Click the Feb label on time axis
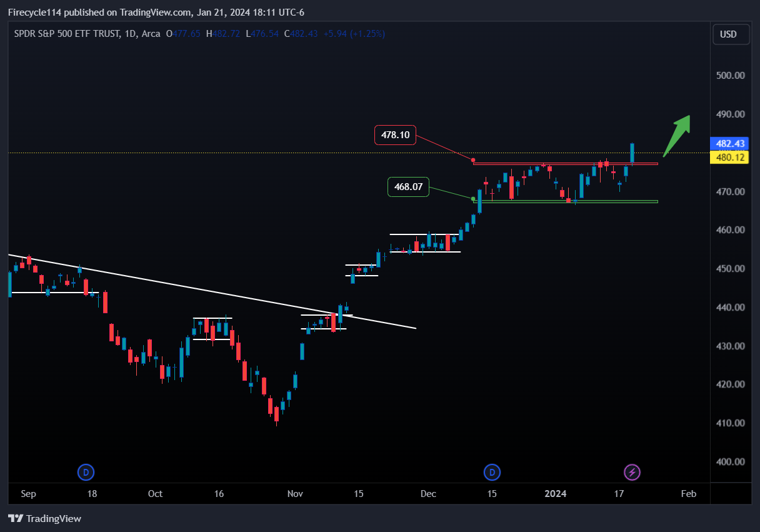 click(688, 494)
